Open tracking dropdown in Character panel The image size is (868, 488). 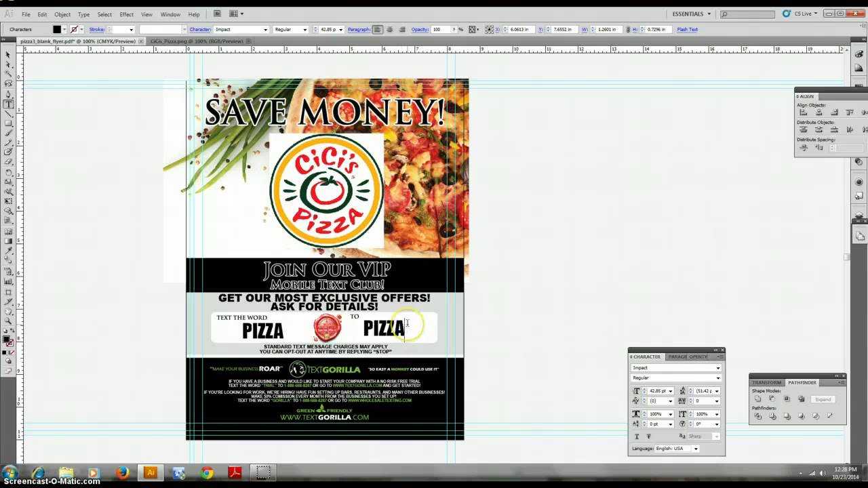coord(717,401)
